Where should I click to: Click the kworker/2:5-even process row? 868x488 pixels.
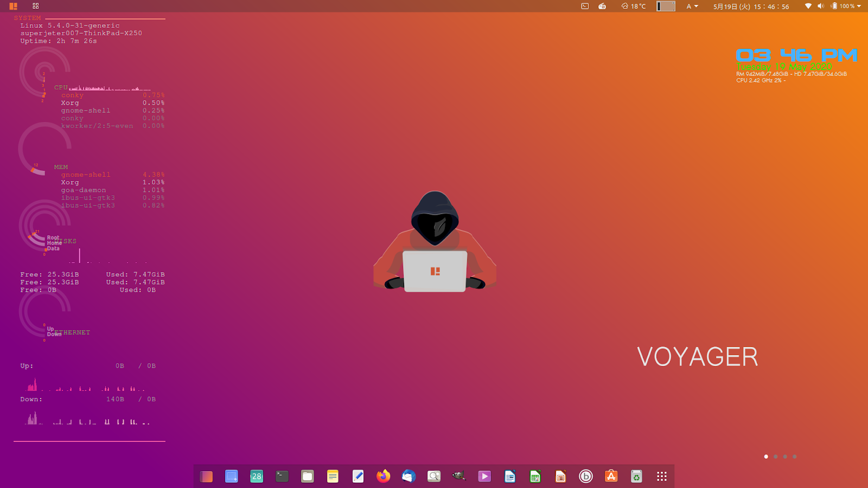[113, 125]
